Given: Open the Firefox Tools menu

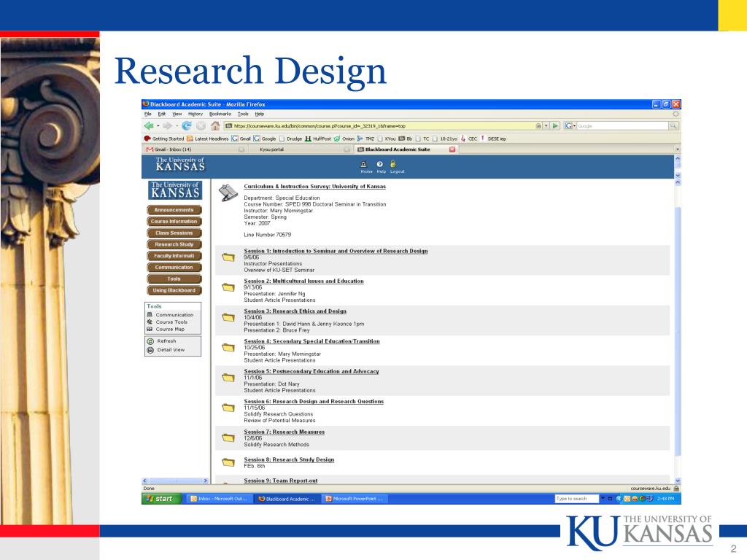Looking at the screenshot, I should coord(243,114).
